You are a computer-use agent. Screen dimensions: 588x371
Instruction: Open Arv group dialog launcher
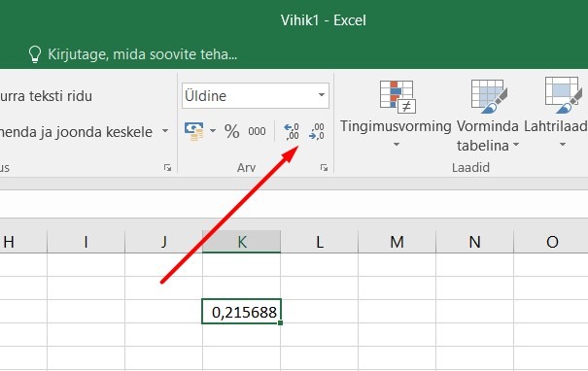(324, 167)
